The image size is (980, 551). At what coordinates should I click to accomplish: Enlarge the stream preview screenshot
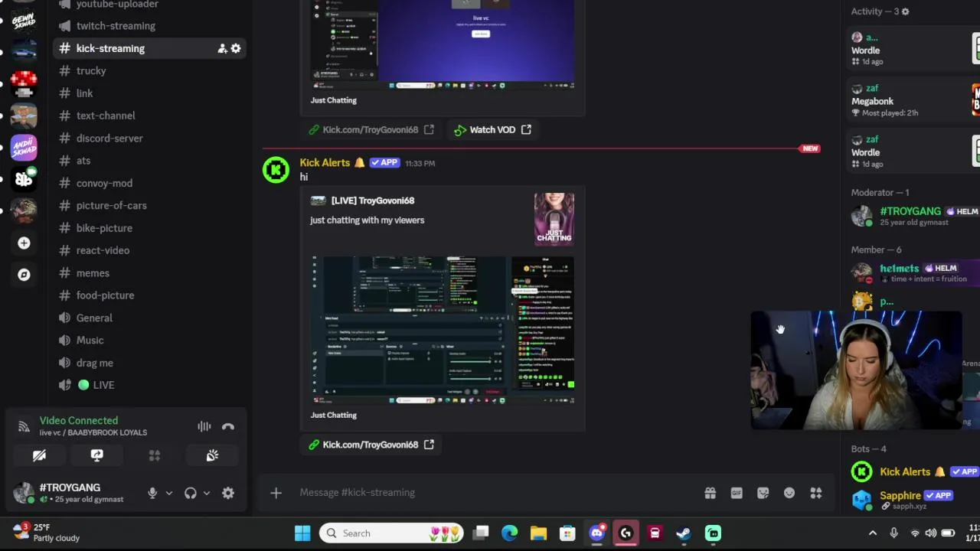pyautogui.click(x=443, y=329)
